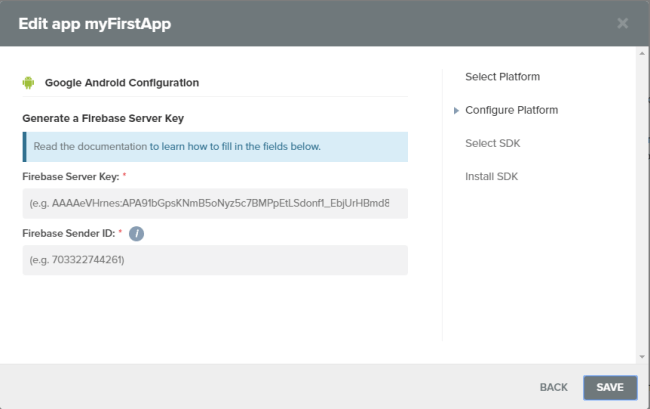Click the Firebase Sender ID info icon

point(136,234)
